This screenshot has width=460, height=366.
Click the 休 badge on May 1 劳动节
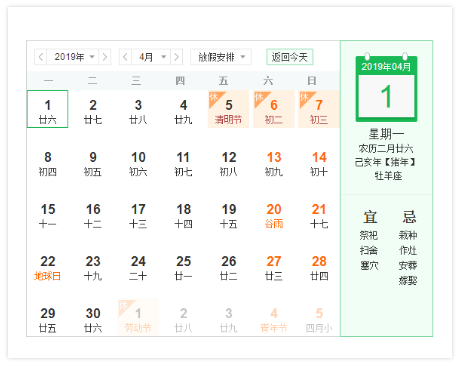[x=123, y=305]
